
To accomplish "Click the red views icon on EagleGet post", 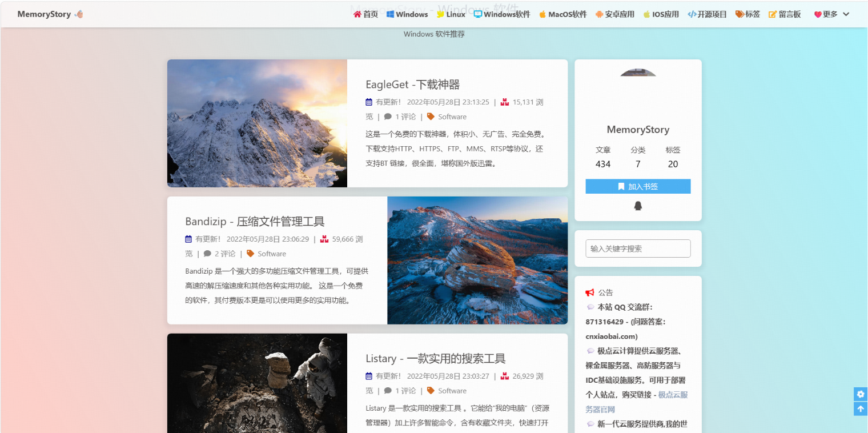I will [504, 102].
